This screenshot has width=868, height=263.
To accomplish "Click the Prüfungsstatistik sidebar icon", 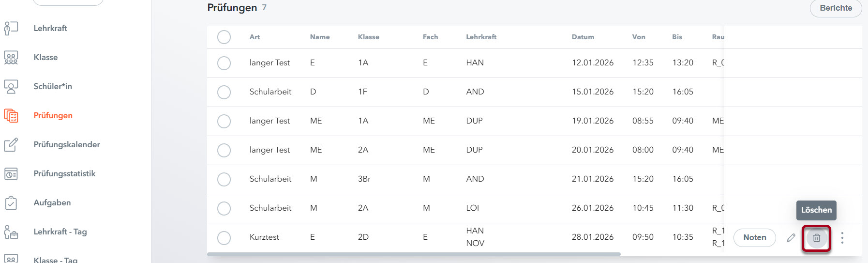I will pos(11,173).
